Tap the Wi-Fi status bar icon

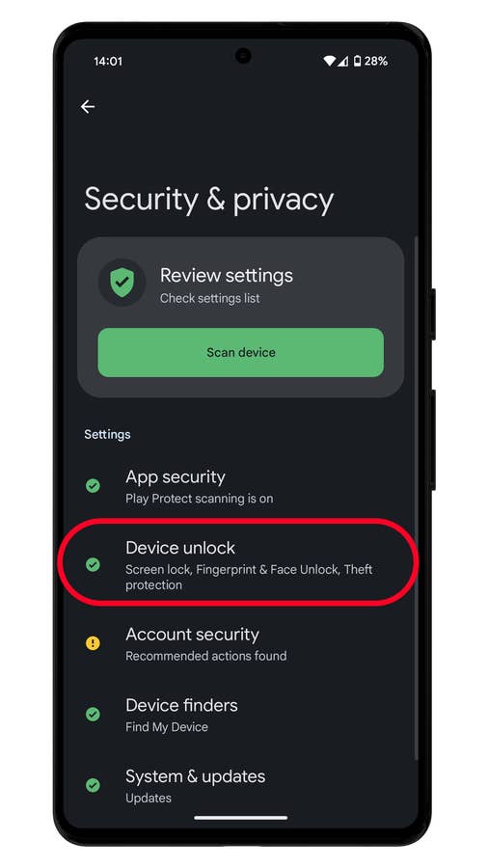click(330, 61)
